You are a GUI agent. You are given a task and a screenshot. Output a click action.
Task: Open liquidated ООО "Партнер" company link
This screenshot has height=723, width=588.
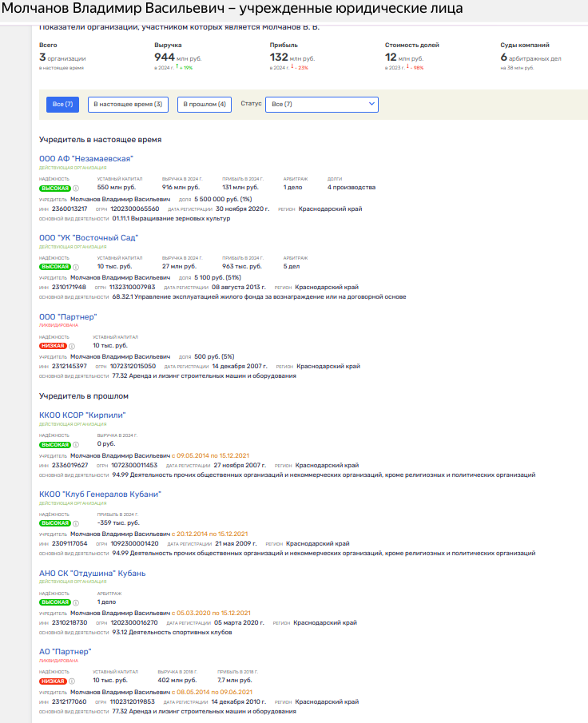pos(68,317)
